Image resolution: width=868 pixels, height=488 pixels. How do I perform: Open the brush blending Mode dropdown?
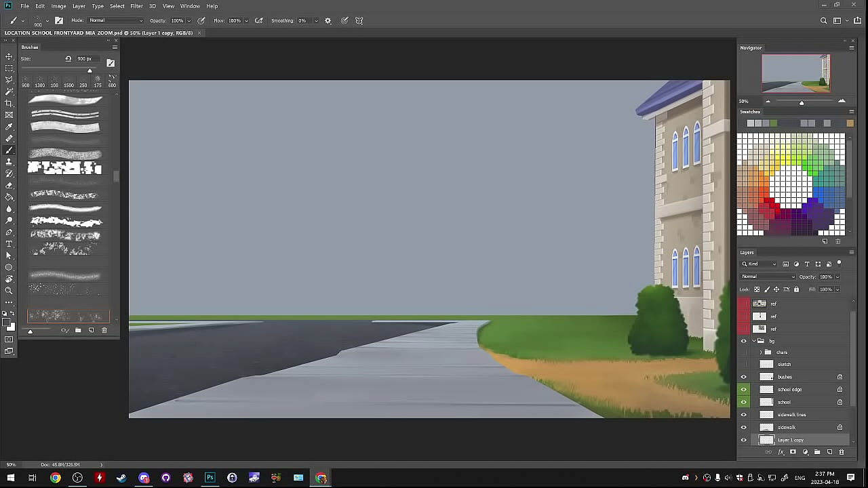(x=115, y=20)
